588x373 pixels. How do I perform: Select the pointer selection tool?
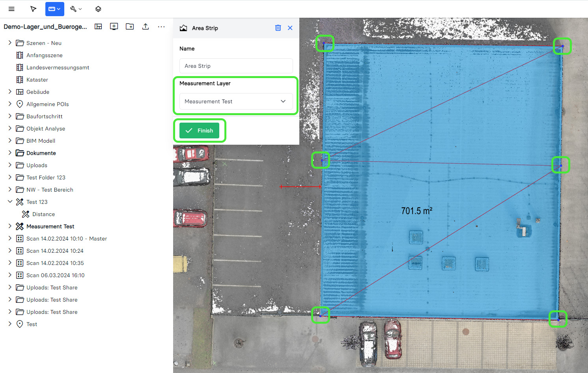(x=33, y=9)
